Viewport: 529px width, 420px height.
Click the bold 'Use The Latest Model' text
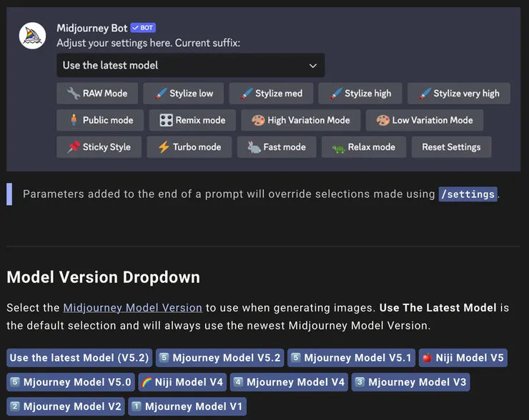(438, 308)
